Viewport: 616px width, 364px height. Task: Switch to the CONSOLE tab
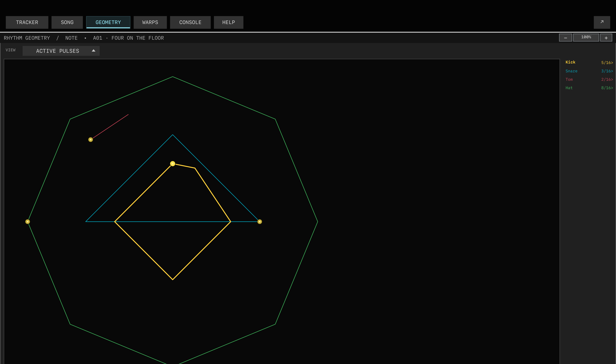(x=190, y=22)
